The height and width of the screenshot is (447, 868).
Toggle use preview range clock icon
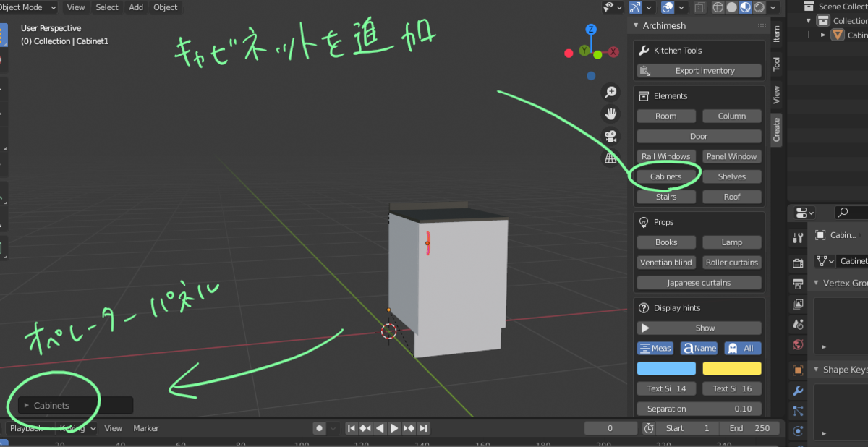[x=649, y=428]
